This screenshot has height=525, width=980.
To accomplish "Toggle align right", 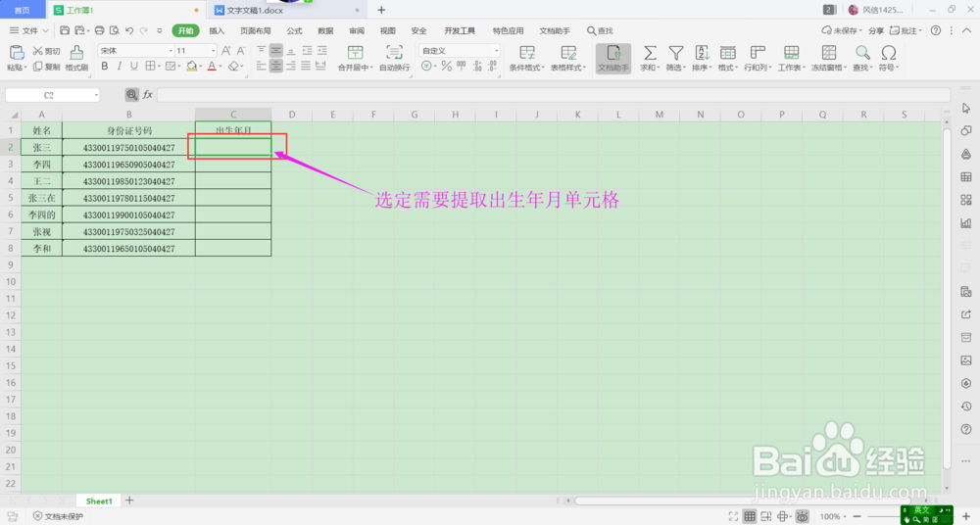I will point(291,66).
